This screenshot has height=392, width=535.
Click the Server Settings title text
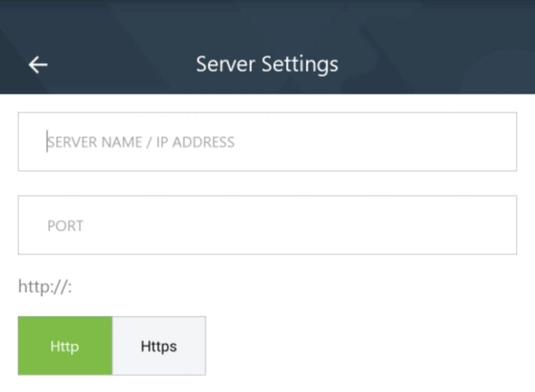(267, 64)
